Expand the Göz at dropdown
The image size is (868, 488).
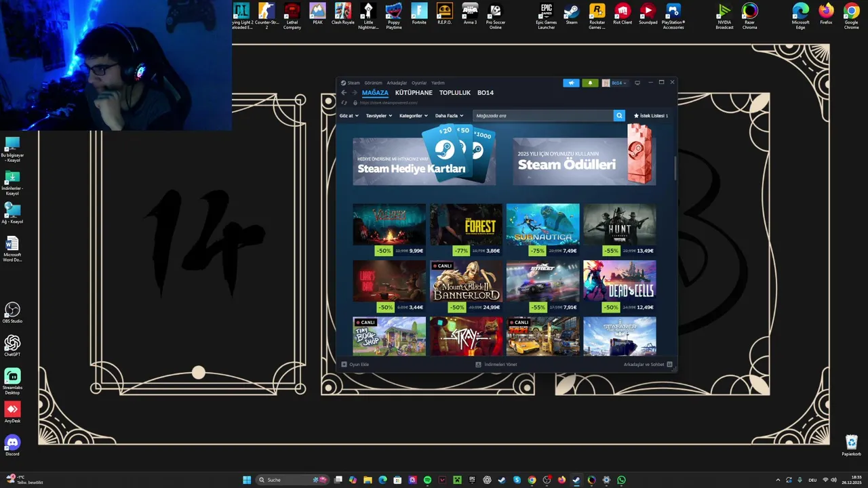(349, 116)
